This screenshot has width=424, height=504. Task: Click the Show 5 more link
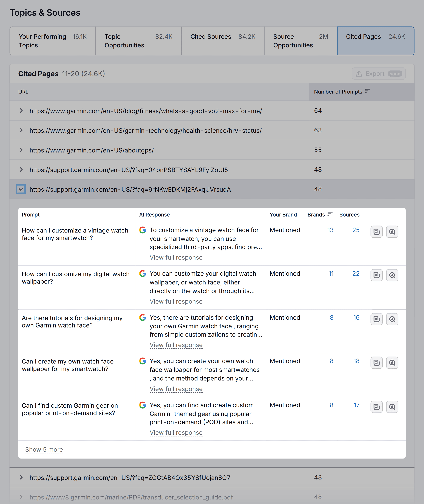[44, 449]
